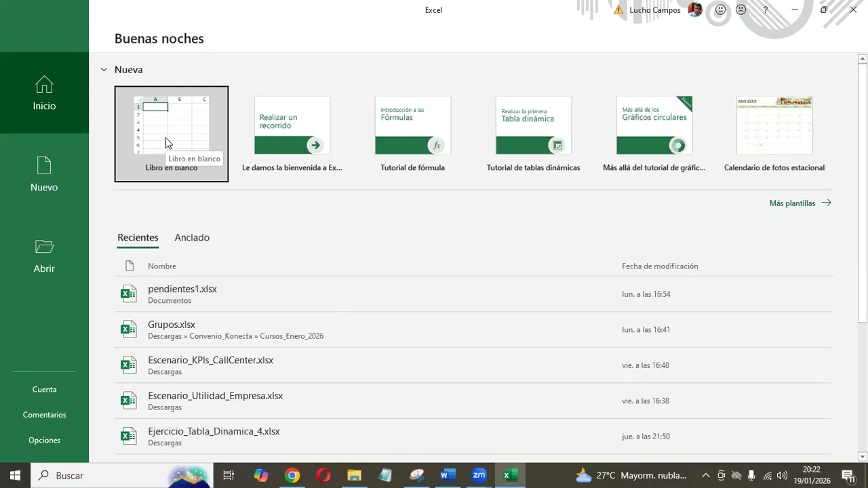This screenshot has height=488, width=868.
Task: Open the Help question mark icon
Action: pos(766,9)
